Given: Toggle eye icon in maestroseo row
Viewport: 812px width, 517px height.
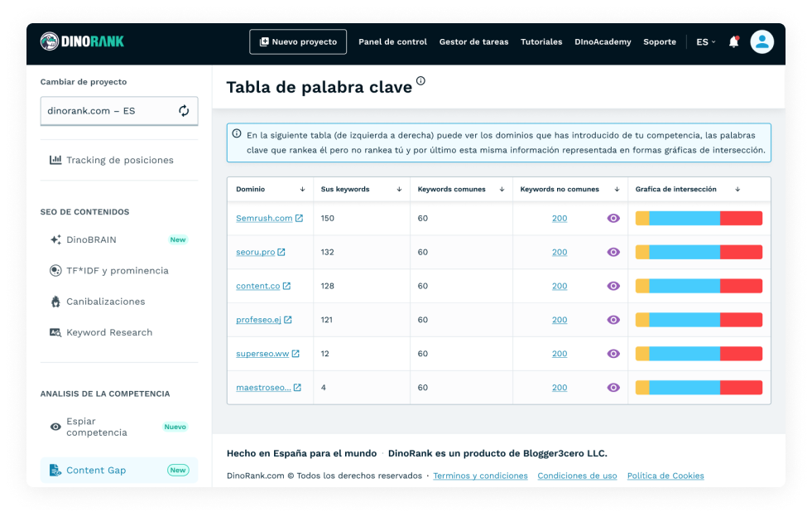Looking at the screenshot, I should click(613, 388).
